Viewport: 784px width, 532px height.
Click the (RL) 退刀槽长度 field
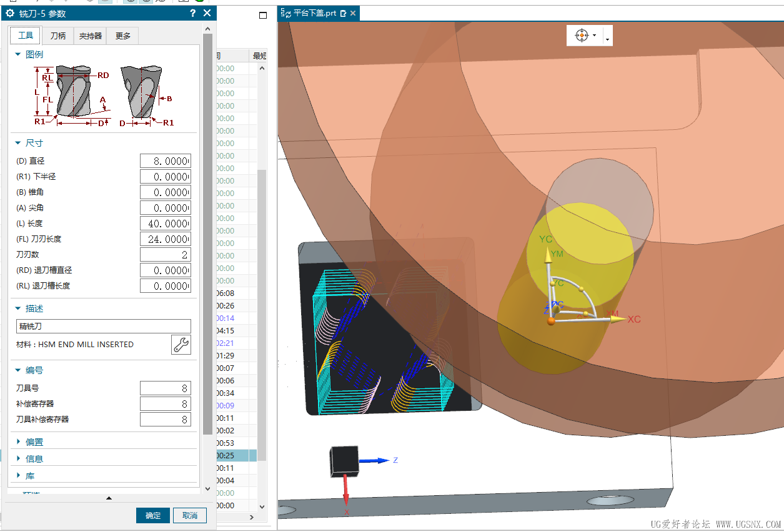coord(166,286)
